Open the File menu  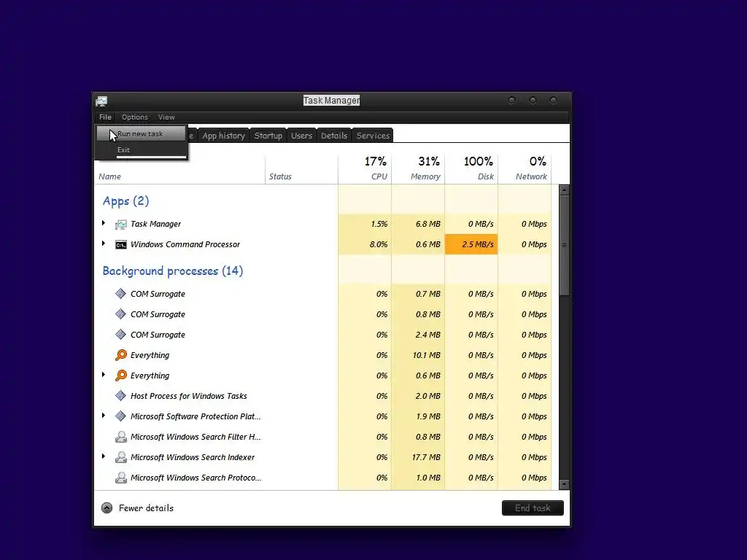pos(105,117)
